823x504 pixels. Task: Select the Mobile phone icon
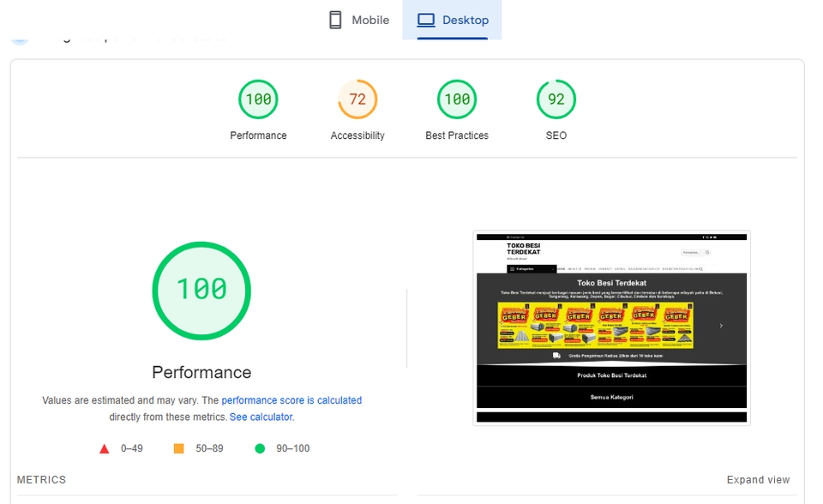click(x=334, y=19)
